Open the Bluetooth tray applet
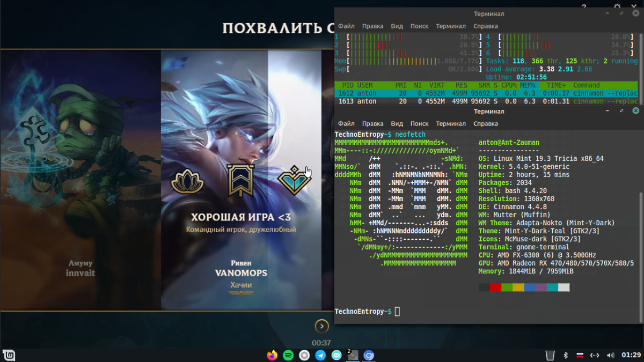 pyautogui.click(x=566, y=355)
